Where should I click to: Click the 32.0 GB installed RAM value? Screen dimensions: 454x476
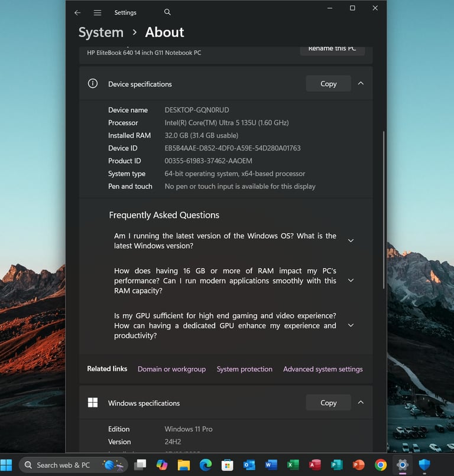pyautogui.click(x=201, y=135)
